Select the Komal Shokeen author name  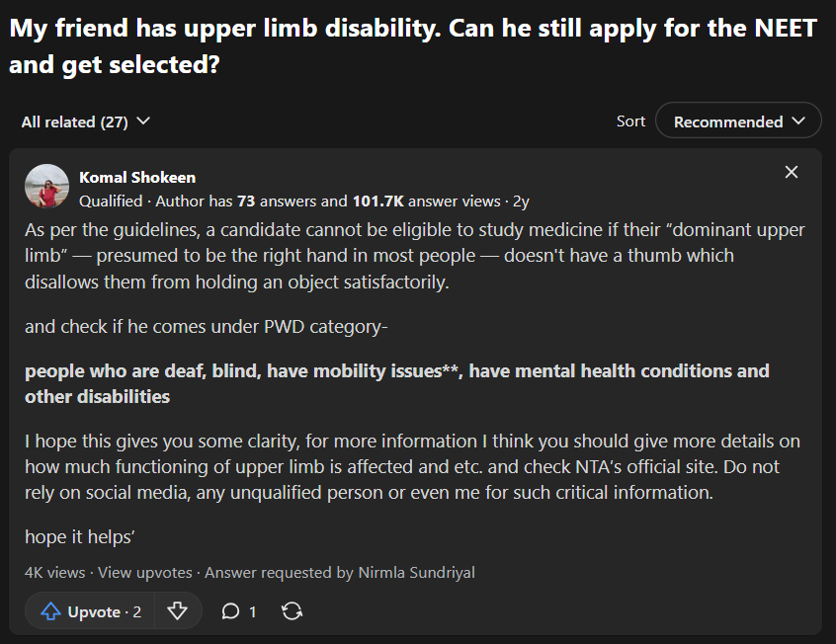pyautogui.click(x=136, y=177)
